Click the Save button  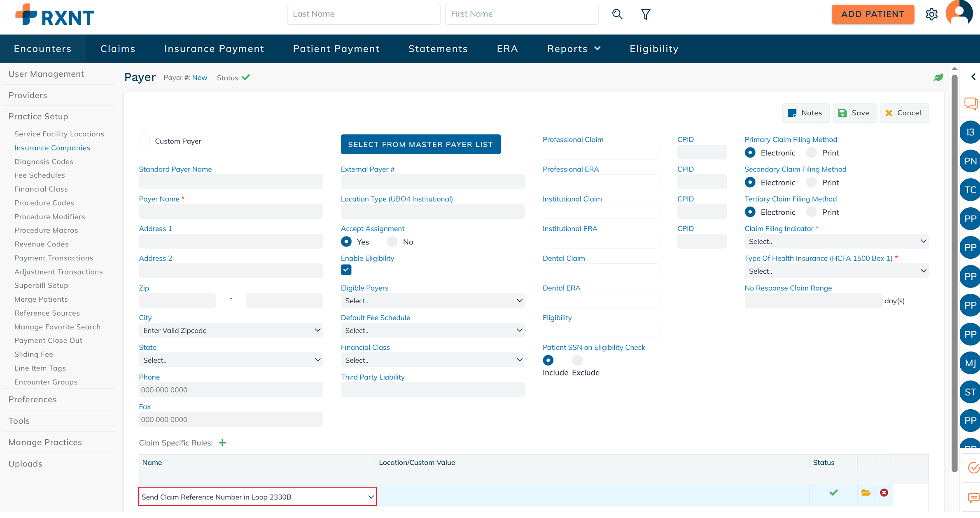(x=854, y=113)
